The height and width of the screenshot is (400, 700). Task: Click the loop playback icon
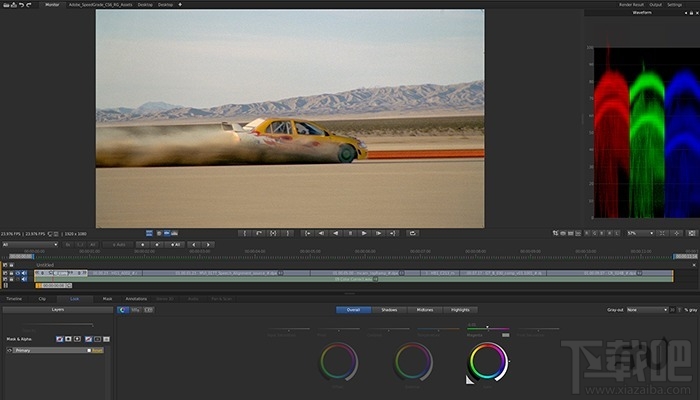click(413, 233)
